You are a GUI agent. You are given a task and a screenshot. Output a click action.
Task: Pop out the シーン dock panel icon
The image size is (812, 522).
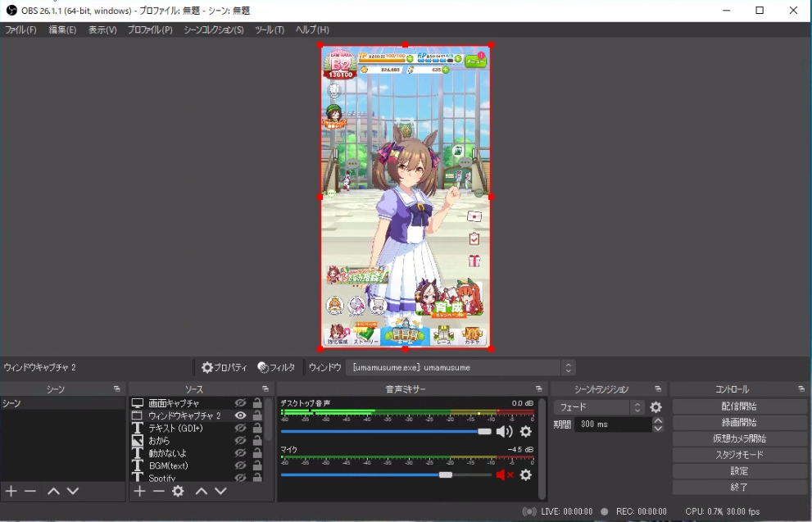[x=117, y=389]
